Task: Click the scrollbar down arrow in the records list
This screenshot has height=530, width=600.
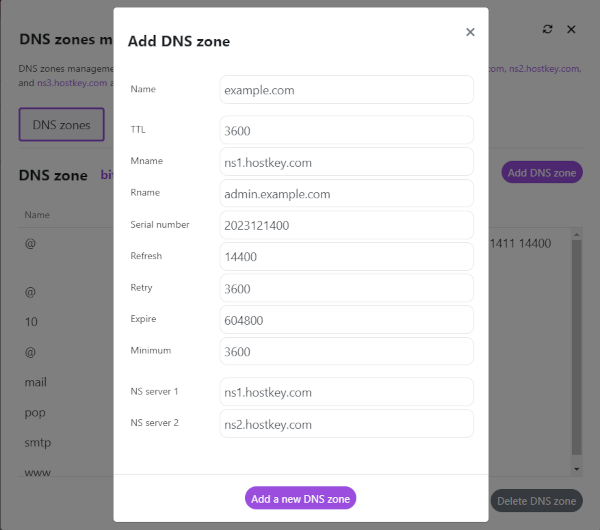Action: 575,468
